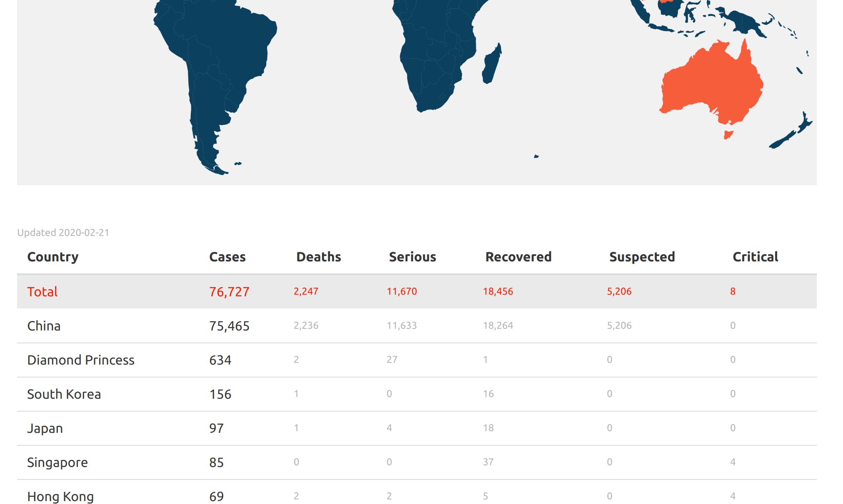This screenshot has width=843, height=504.
Task: Select the Diamond Princess row
Action: click(81, 360)
